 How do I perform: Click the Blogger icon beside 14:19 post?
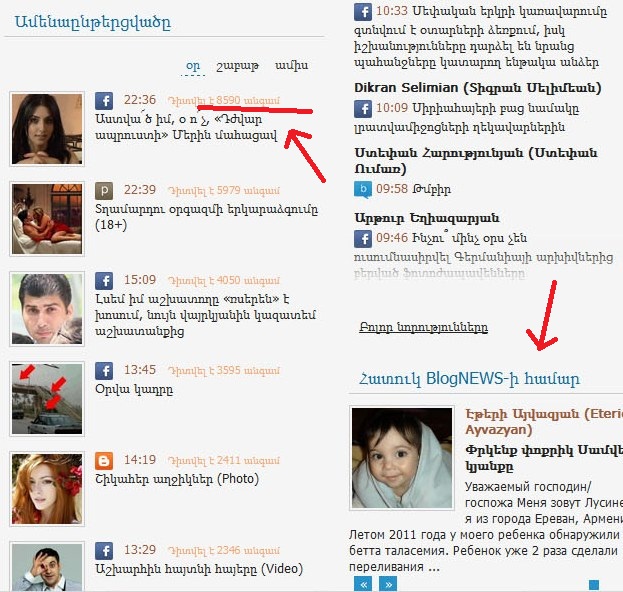104,461
